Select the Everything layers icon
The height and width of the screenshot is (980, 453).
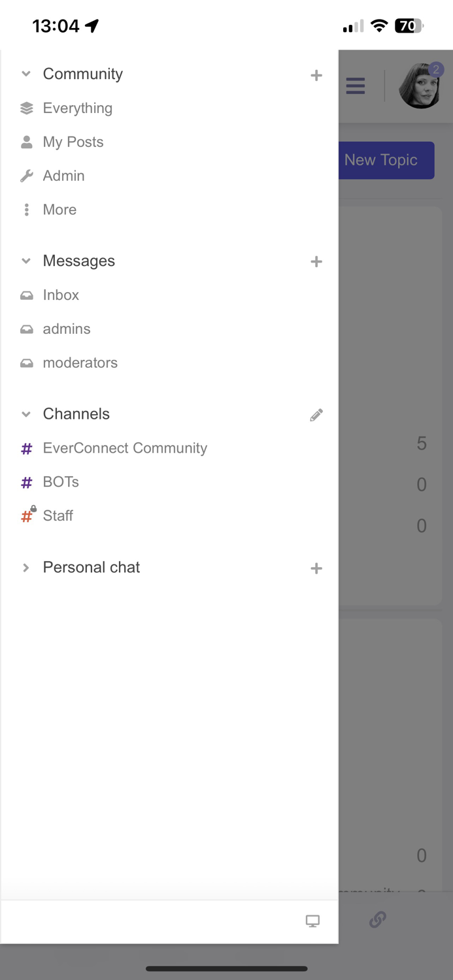pos(26,108)
